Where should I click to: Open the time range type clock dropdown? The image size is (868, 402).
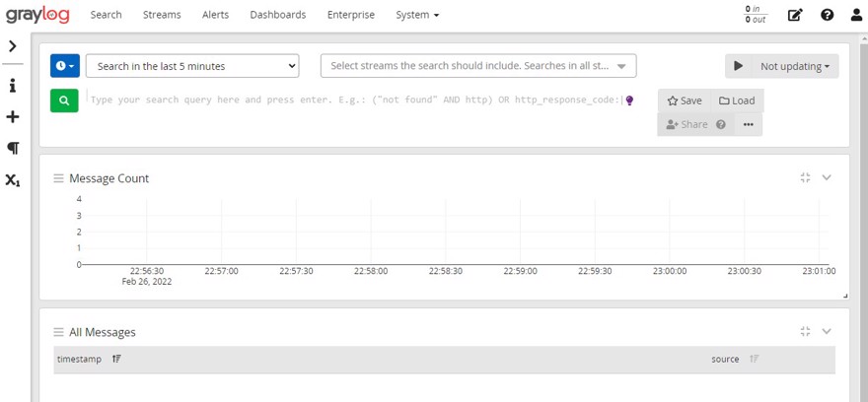(x=65, y=66)
